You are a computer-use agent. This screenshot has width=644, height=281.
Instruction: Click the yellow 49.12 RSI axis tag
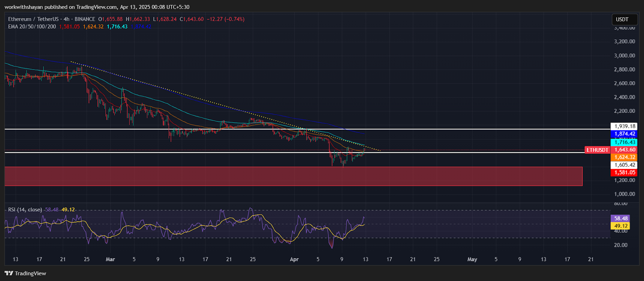(620, 226)
